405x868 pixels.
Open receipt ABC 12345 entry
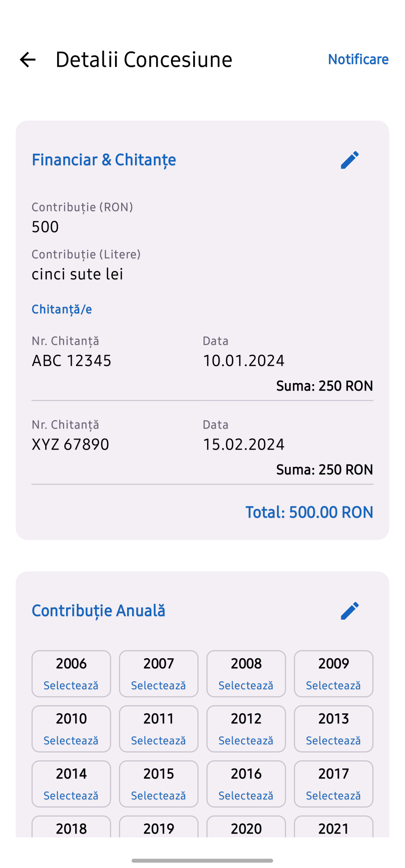pos(71,361)
